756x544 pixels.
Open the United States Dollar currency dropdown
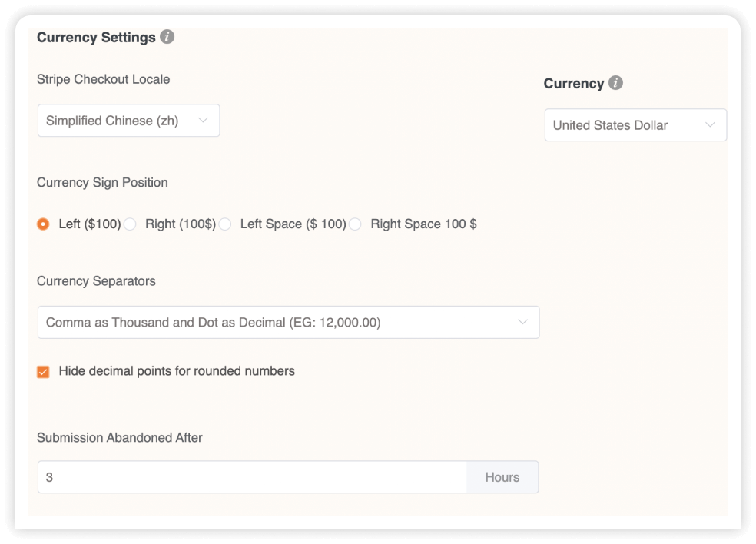tap(635, 125)
